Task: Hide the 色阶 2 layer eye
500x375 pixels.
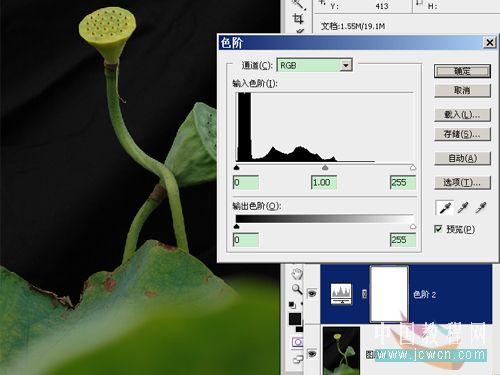Action: (312, 293)
